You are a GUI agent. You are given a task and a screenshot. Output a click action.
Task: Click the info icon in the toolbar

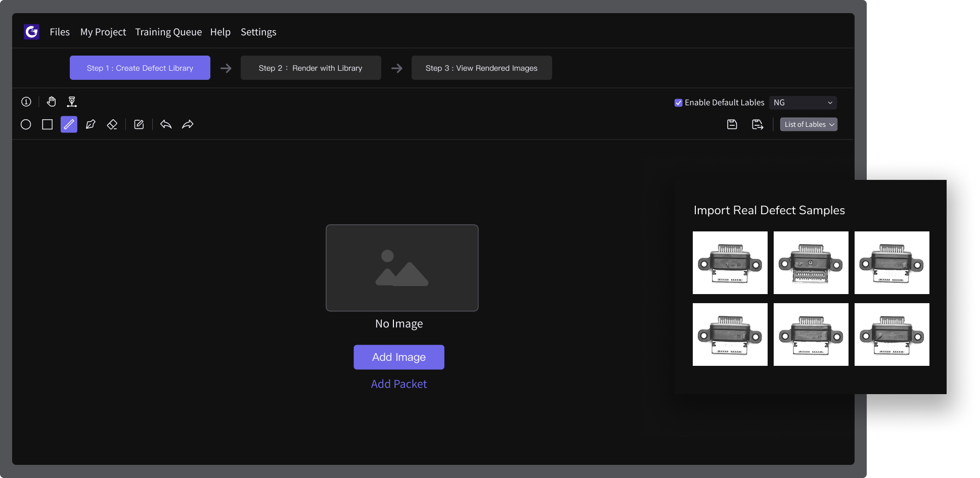point(26,102)
